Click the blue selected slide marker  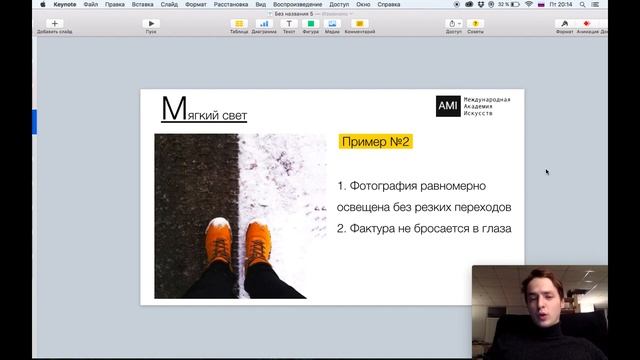[x=35, y=122]
